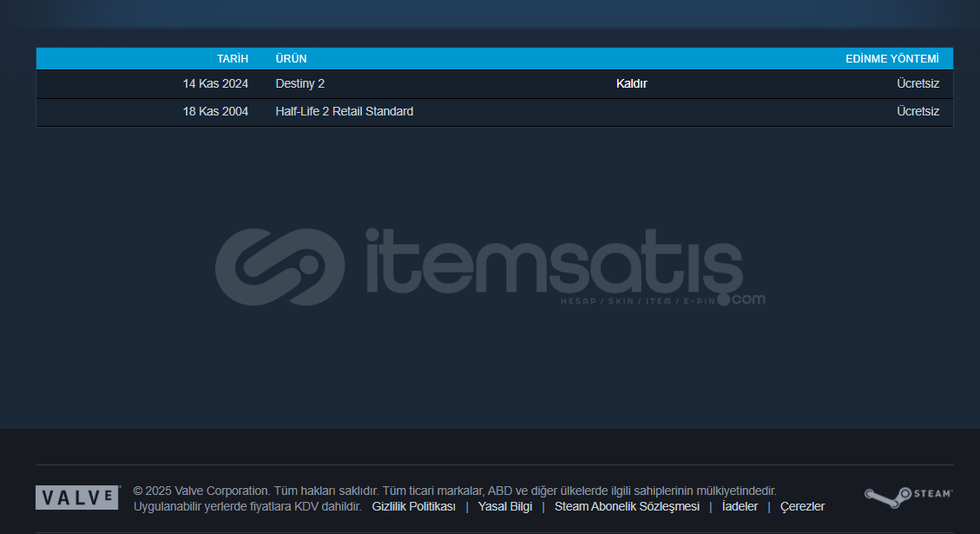Click the date 14 Kas 2024
The width and height of the screenshot is (980, 534).
[x=215, y=83]
